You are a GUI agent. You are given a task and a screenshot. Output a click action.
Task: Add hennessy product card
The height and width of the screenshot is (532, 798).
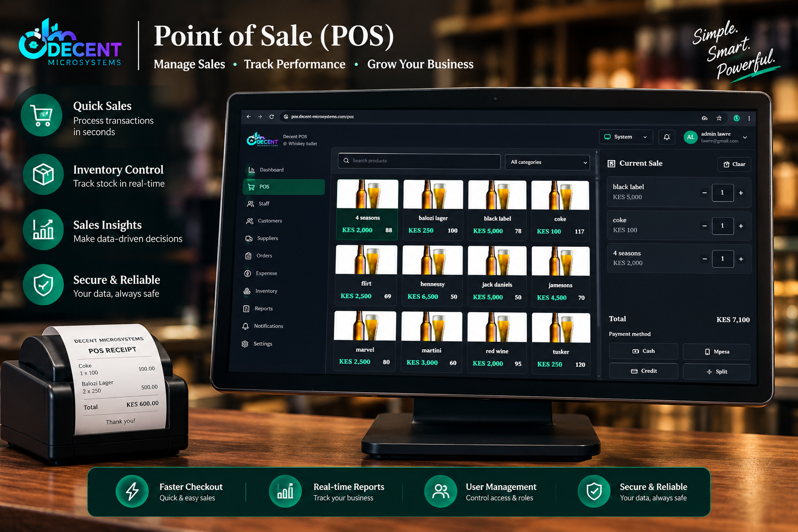coord(432,276)
